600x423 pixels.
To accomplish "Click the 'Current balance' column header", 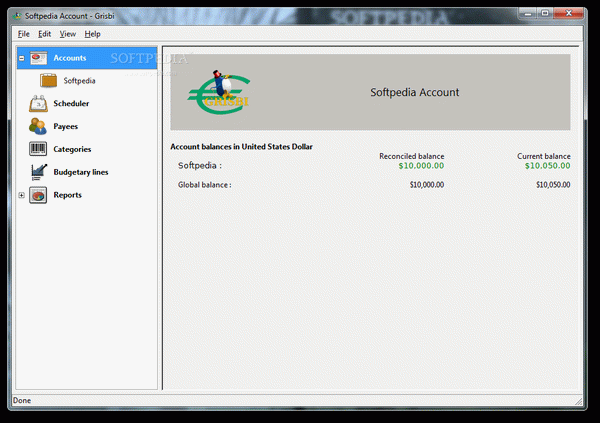I will tap(544, 156).
